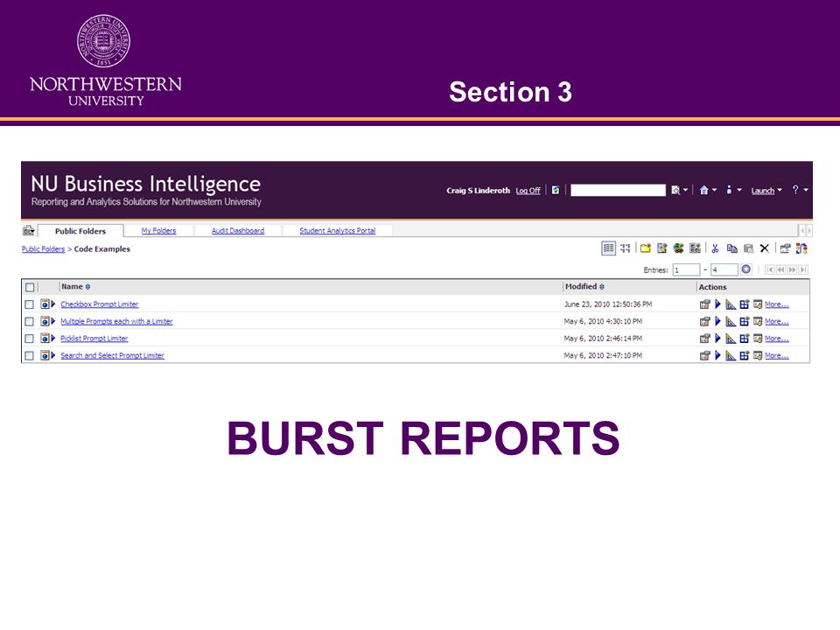Open the Launch dropdown menu
840x630 pixels.
[x=766, y=190]
